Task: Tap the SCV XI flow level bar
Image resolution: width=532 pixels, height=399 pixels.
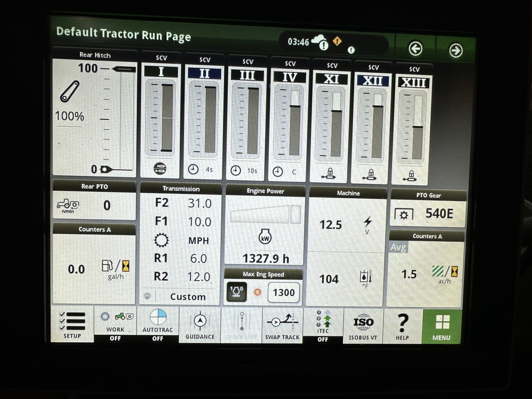Action: (x=337, y=124)
